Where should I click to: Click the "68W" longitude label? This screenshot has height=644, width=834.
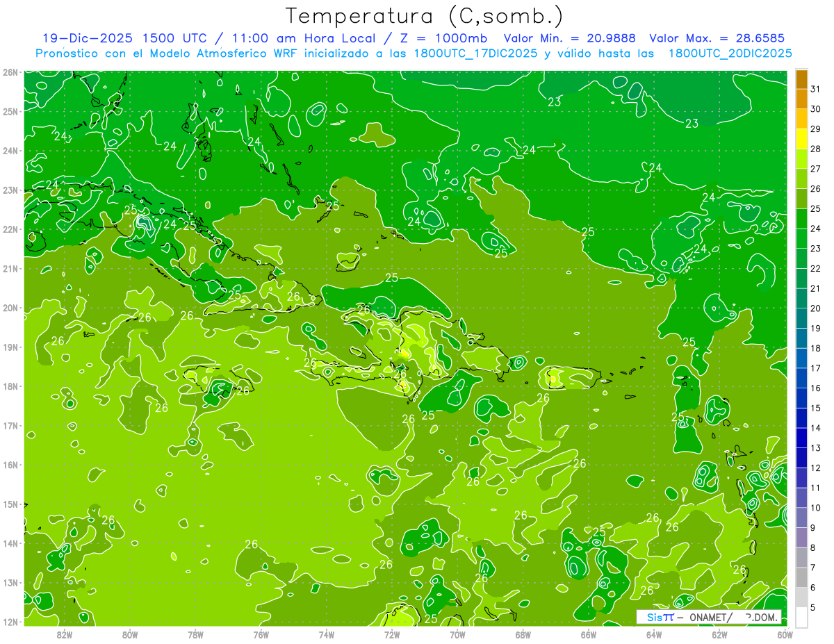[523, 634]
